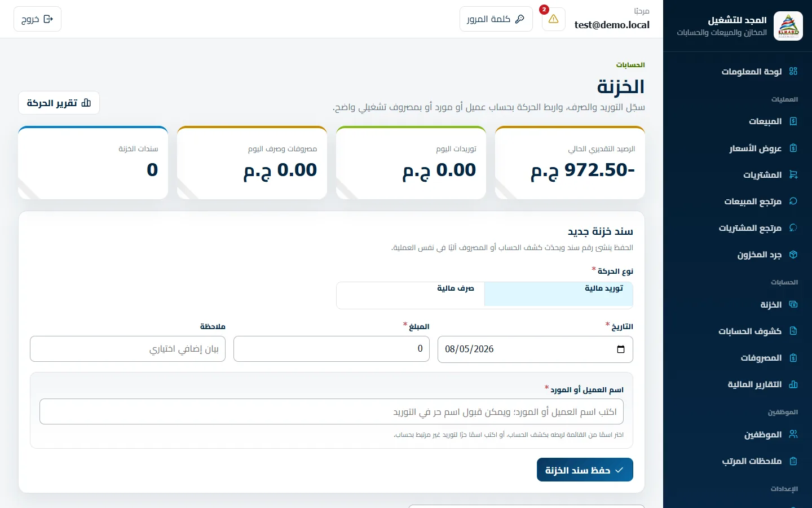Click the كلمة المرور password button
Image resolution: width=812 pixels, height=508 pixels.
point(496,19)
